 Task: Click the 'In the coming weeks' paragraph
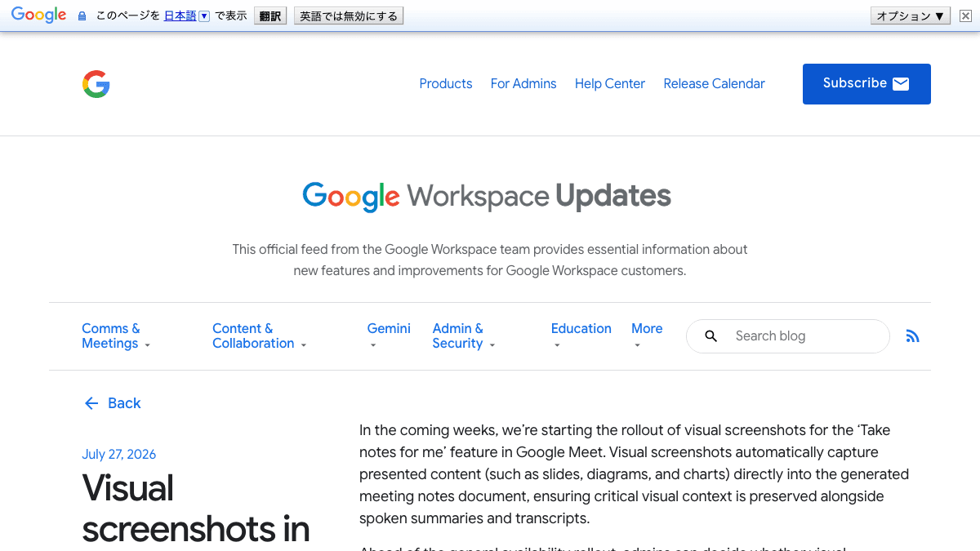(x=635, y=474)
